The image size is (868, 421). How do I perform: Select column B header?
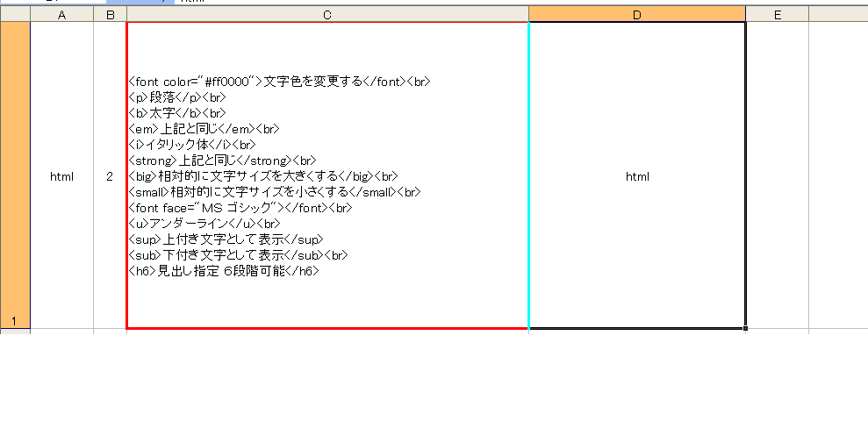coord(110,14)
